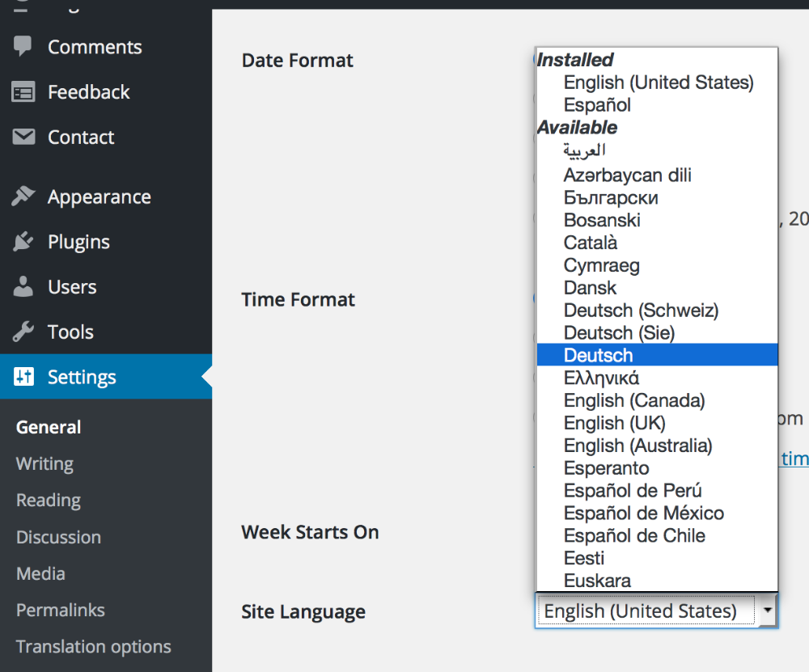Image resolution: width=809 pixels, height=672 pixels.
Task: Select Esperanto language option
Action: [657, 467]
